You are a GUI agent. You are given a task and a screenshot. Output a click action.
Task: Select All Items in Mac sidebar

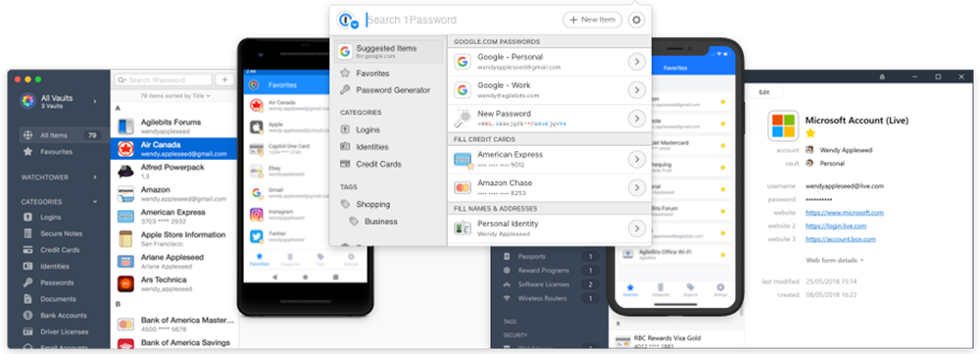click(61, 135)
